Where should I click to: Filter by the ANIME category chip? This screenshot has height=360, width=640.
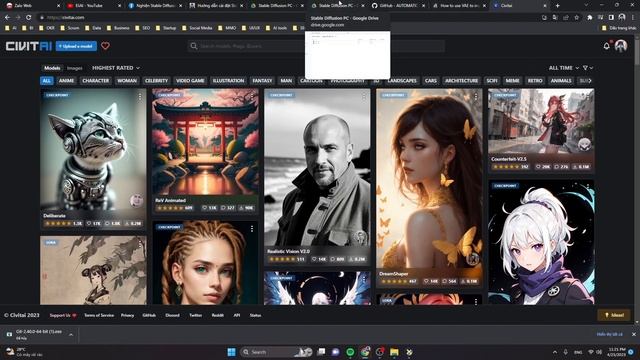pyautogui.click(x=67, y=81)
